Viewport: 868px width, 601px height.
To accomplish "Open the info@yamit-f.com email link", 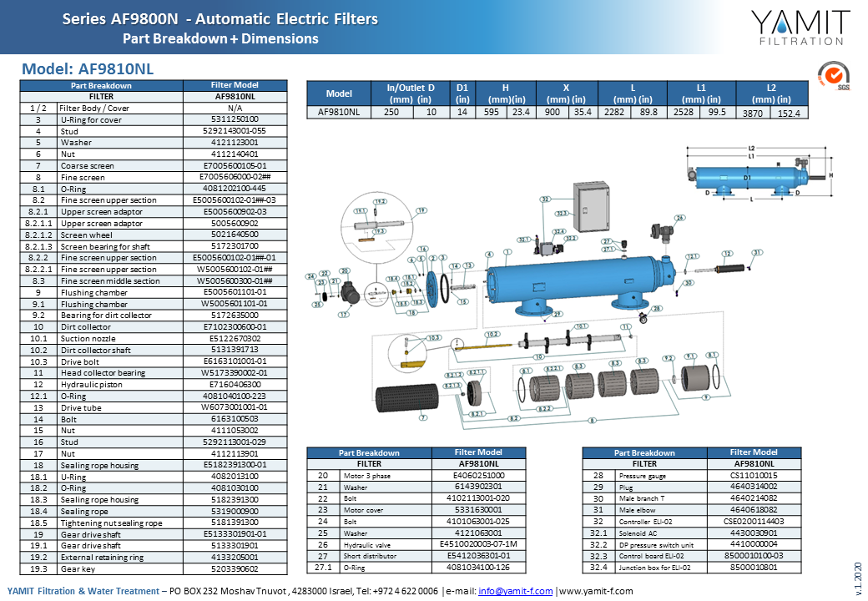I will pos(516,591).
